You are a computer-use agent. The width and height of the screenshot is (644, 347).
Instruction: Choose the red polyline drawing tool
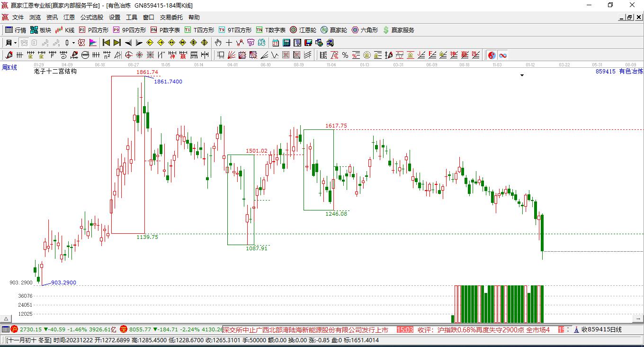(x=240, y=43)
